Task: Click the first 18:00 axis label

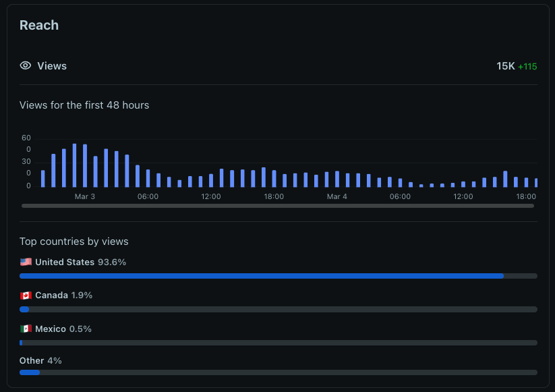Action: 274,197
